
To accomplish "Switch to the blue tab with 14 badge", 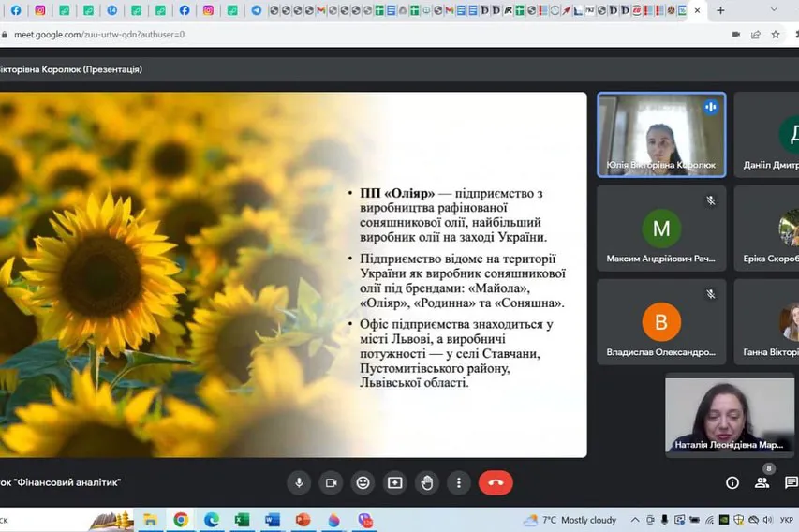I will click(112, 10).
